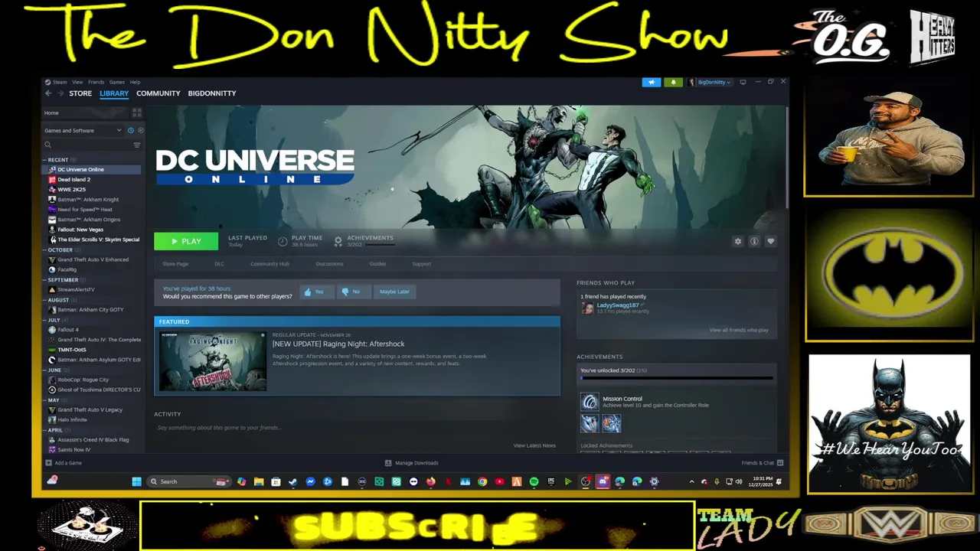Open the Friends menu
The image size is (980, 551).
[x=96, y=82]
